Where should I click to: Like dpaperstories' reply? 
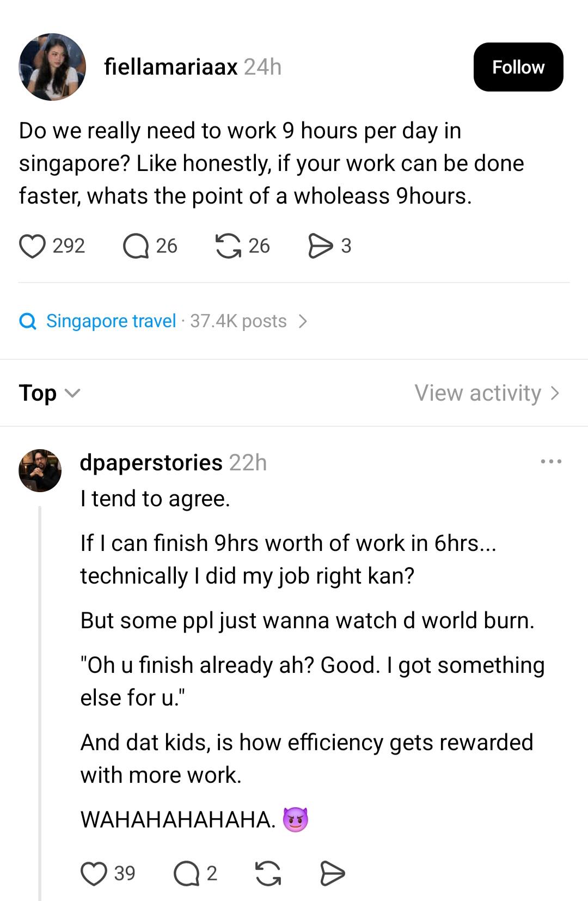pyautogui.click(x=94, y=873)
